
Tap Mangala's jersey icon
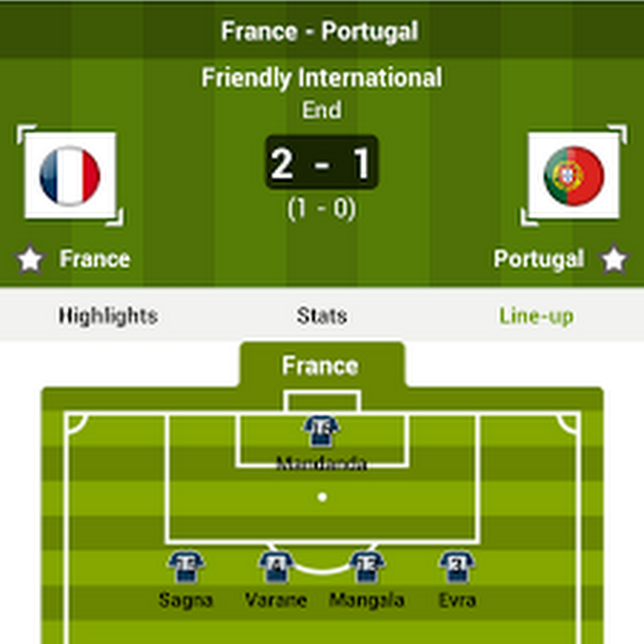[367, 567]
